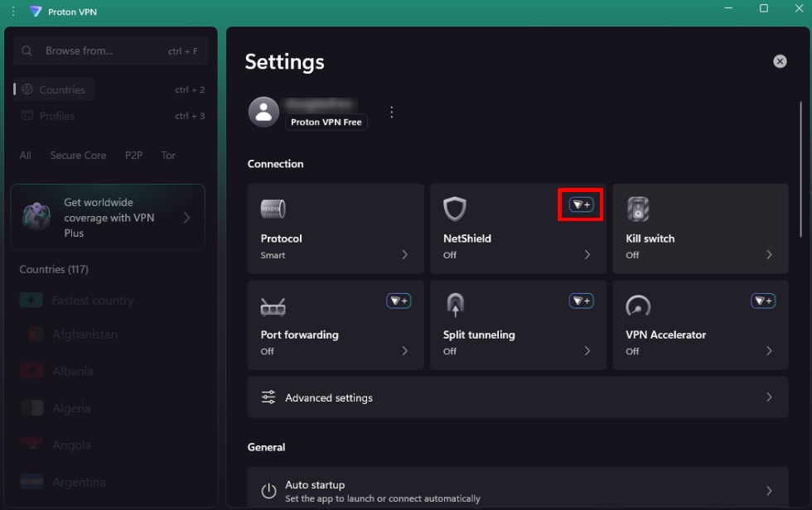Close the Settings panel
812x510 pixels.
(x=780, y=61)
